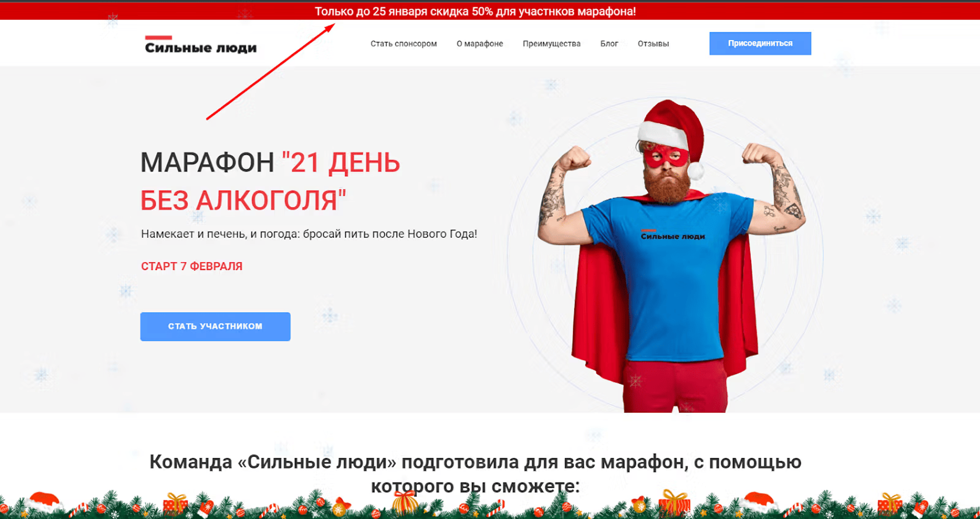Viewport: 980px width, 519px height.
Task: Click the МАРАФОН 21 ДЕНЬ heading
Action: pyautogui.click(x=270, y=181)
